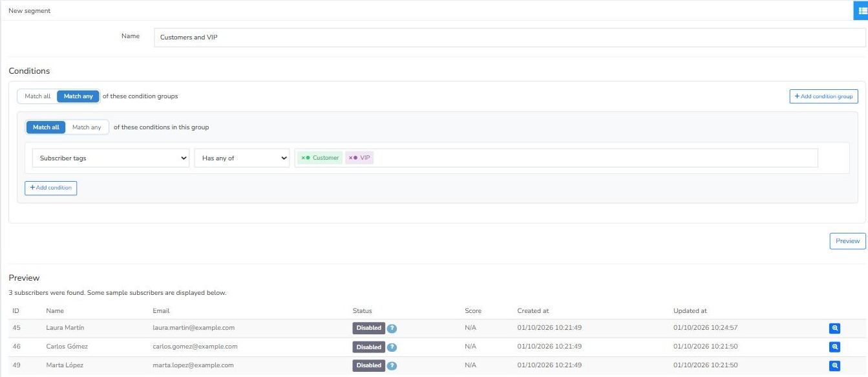Click Disabled badge for Laura Martín

point(368,329)
